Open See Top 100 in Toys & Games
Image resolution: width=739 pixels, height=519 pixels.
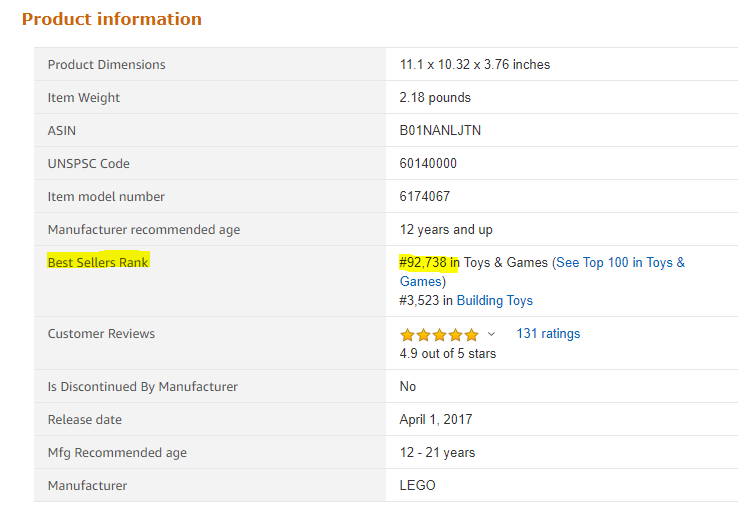point(620,263)
